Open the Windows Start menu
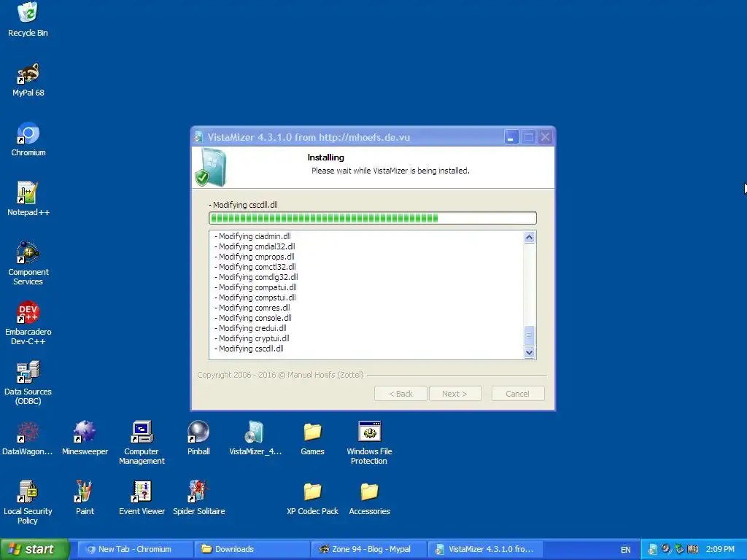The height and width of the screenshot is (560, 747). [x=34, y=549]
